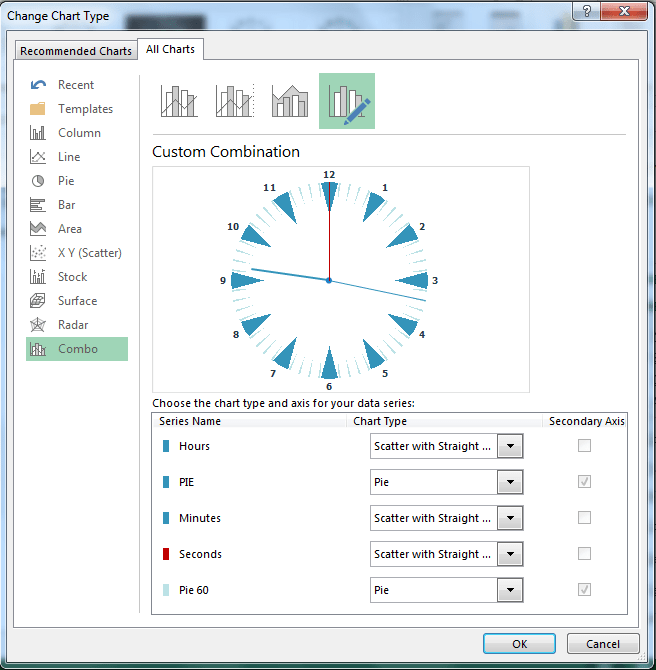656x670 pixels.
Task: Click the Line category label
Action: [69, 157]
